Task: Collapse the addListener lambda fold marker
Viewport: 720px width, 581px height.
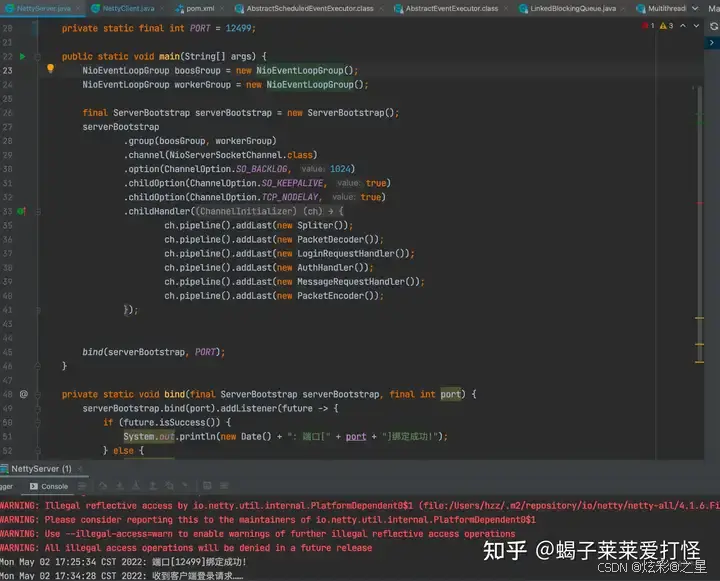Action: [x=38, y=408]
